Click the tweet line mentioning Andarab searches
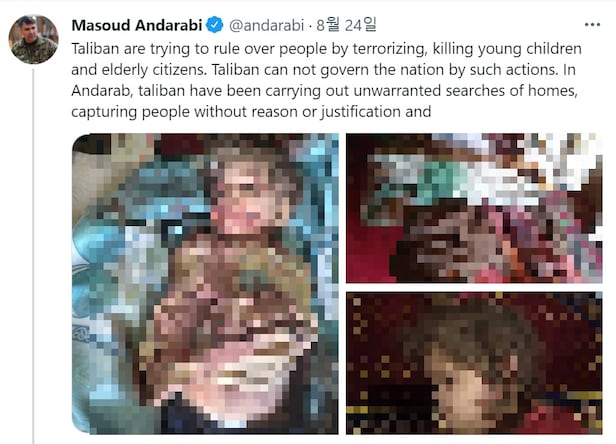This screenshot has width=616, height=444. click(x=324, y=91)
